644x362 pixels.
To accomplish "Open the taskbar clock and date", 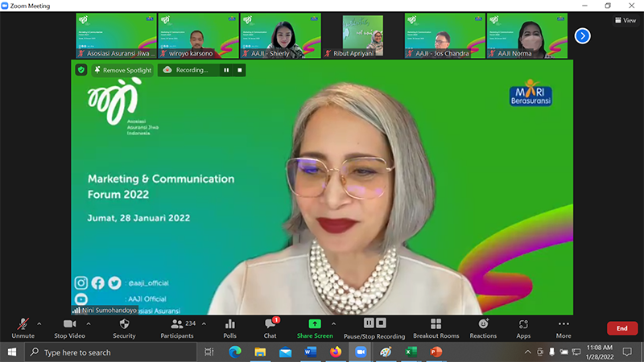I will click(x=600, y=352).
